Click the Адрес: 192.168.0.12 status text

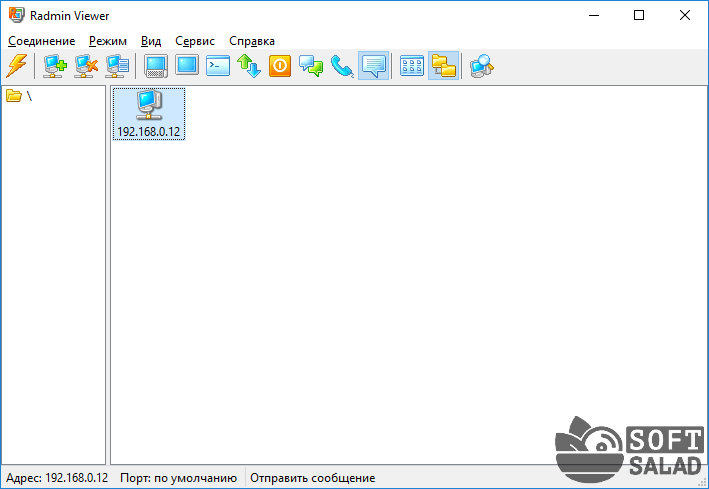click(57, 478)
